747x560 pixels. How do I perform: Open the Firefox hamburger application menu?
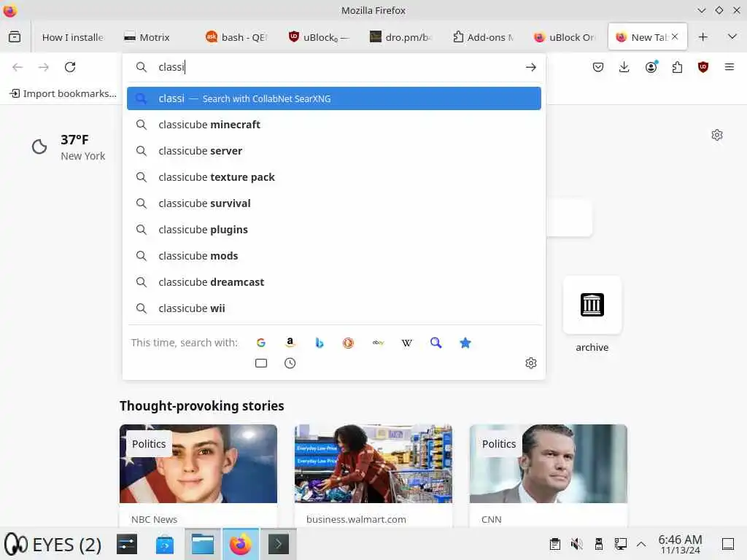point(729,67)
